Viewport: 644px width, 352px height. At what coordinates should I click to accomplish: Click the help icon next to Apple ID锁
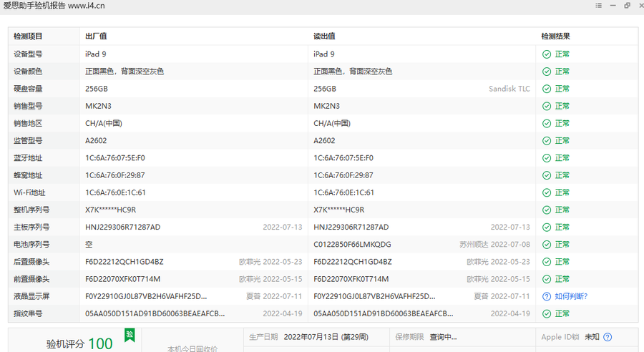coord(608,337)
